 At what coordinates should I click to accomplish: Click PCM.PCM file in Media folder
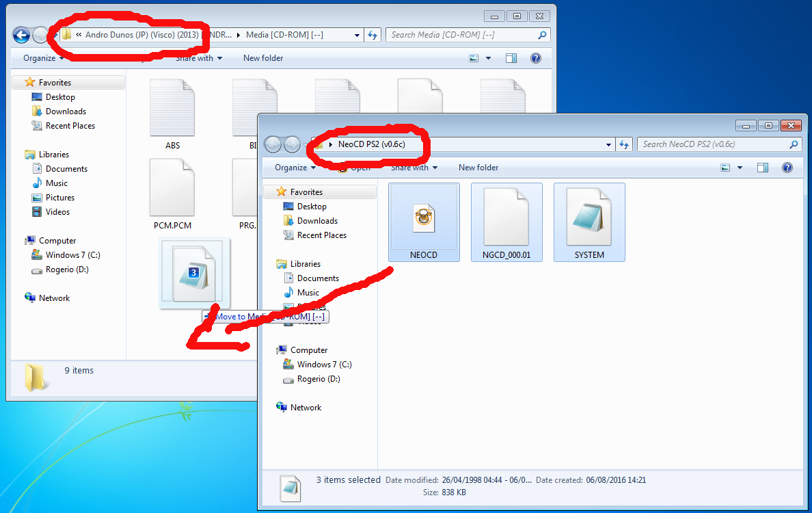172,195
